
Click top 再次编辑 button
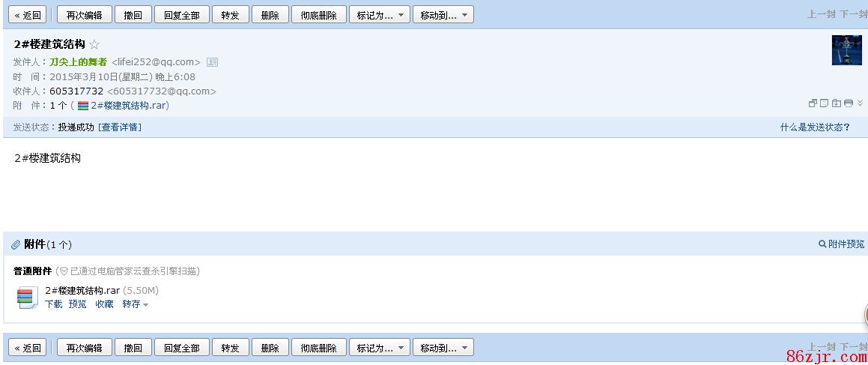(85, 15)
